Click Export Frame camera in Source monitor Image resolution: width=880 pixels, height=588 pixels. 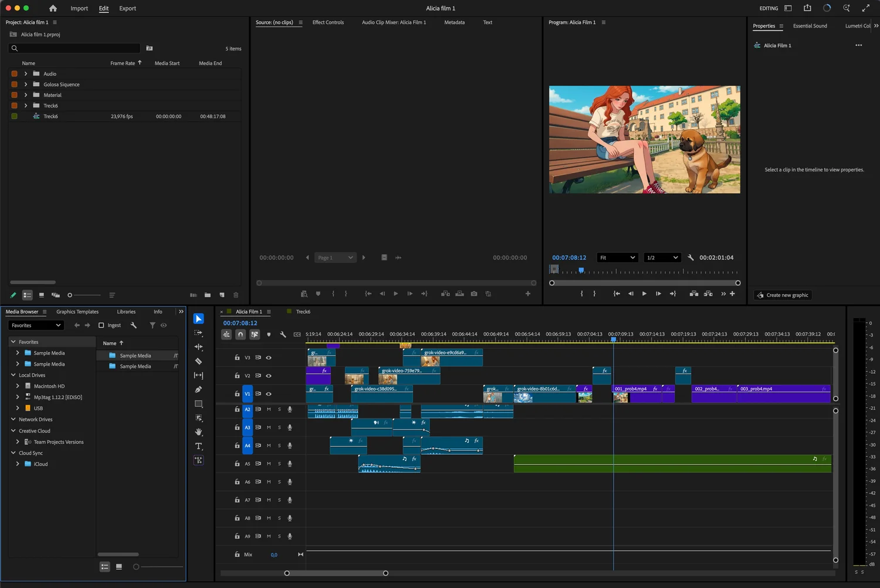point(474,293)
